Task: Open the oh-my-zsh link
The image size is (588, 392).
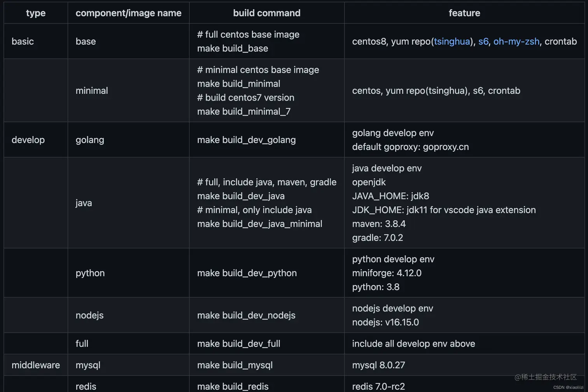Action: tap(516, 42)
